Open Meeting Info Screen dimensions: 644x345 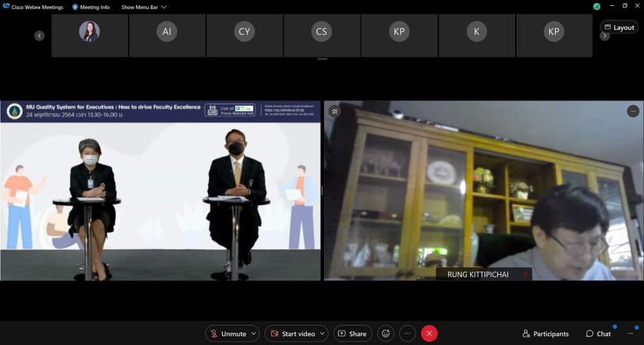click(x=91, y=7)
